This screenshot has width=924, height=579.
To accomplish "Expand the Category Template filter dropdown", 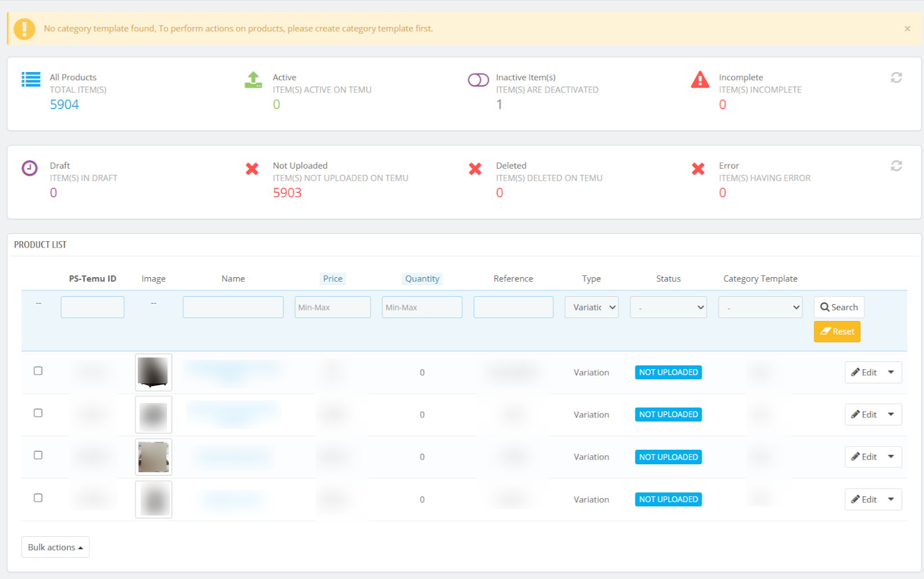I will click(x=760, y=307).
